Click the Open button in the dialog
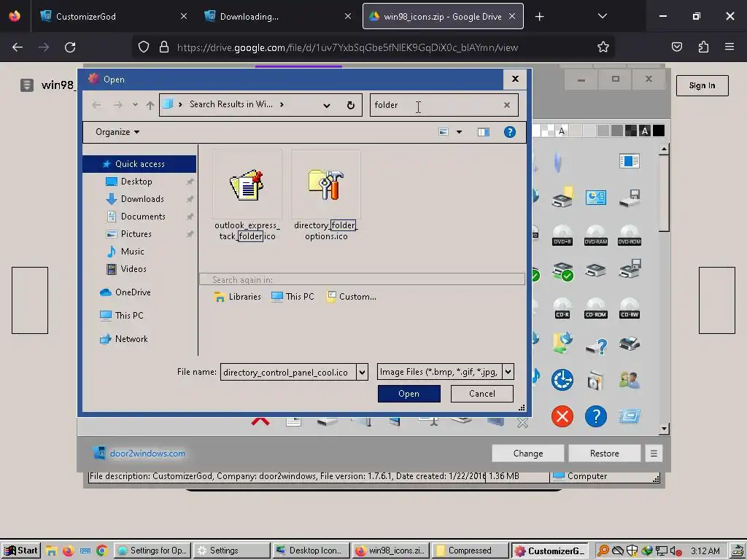Image resolution: width=747 pixels, height=560 pixels. 409,394
